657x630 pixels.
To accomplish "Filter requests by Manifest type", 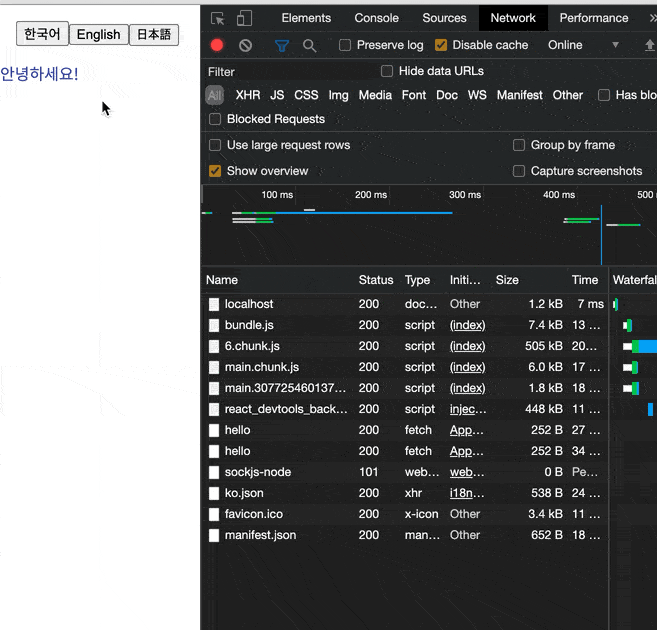I will 520,95.
